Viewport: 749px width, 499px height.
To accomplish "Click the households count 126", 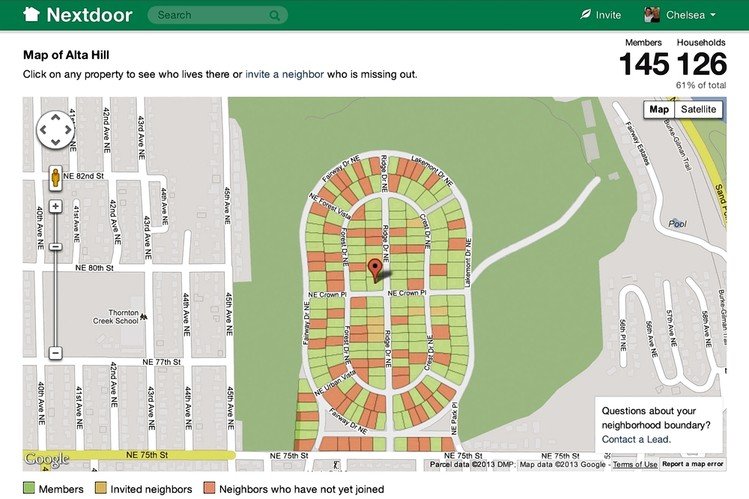I will tap(702, 64).
